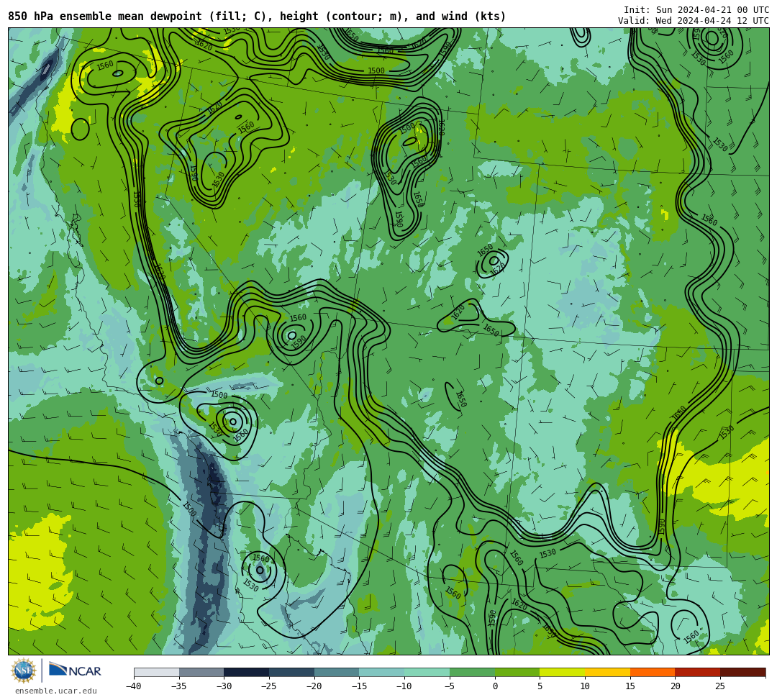
Task: Click the amber 10 to 15 colorbar swatch
Action: tap(607, 672)
